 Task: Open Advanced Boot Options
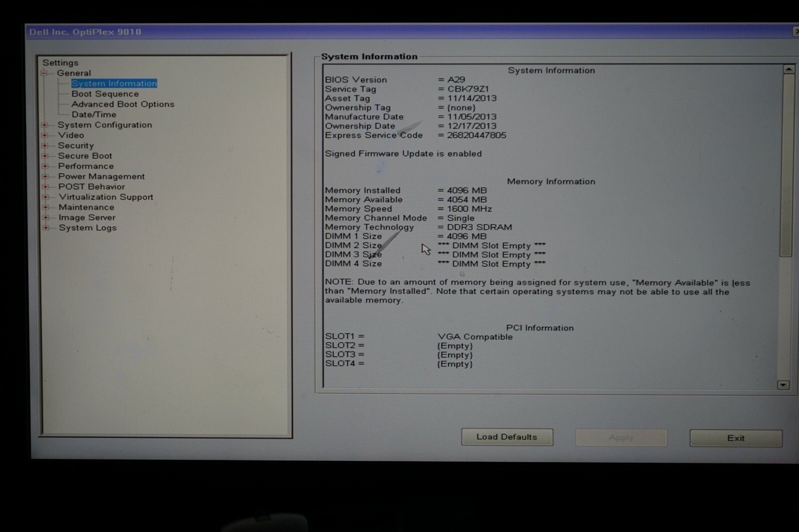pos(123,104)
